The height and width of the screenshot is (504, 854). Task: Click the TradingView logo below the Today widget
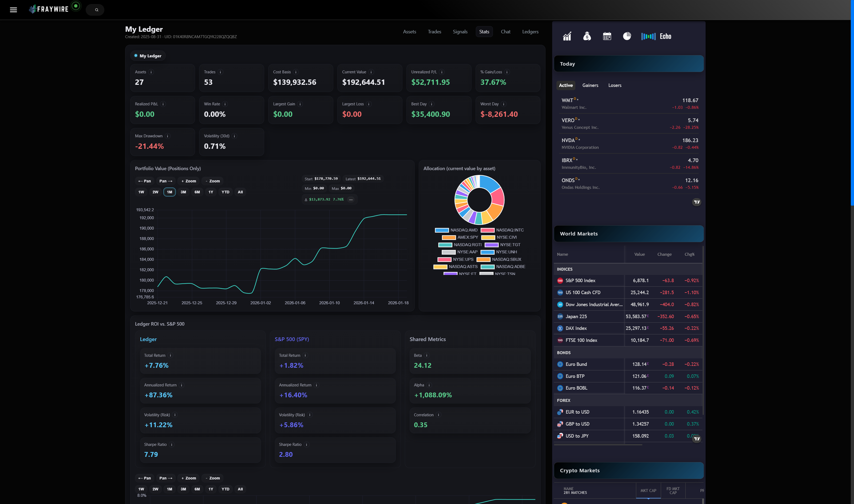point(697,202)
